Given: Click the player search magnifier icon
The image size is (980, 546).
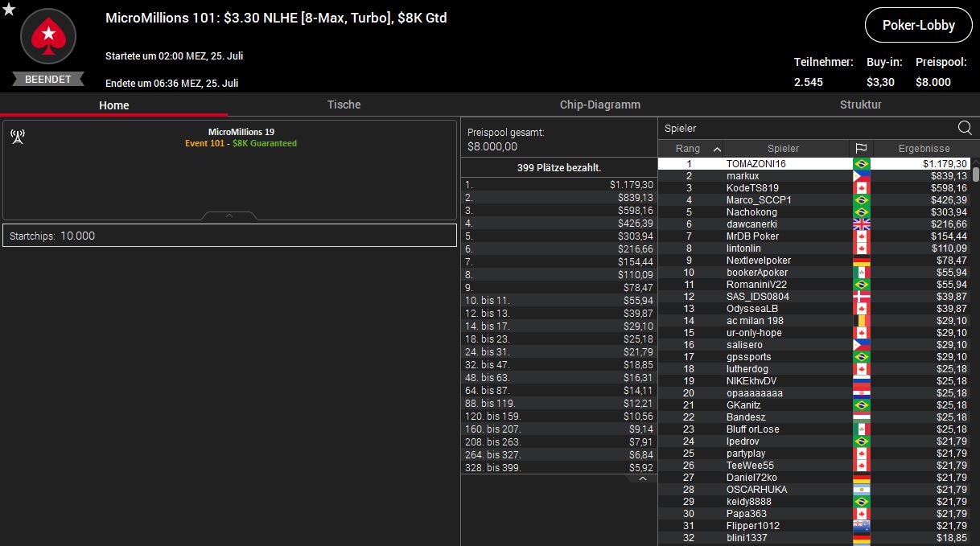Looking at the screenshot, I should point(965,128).
